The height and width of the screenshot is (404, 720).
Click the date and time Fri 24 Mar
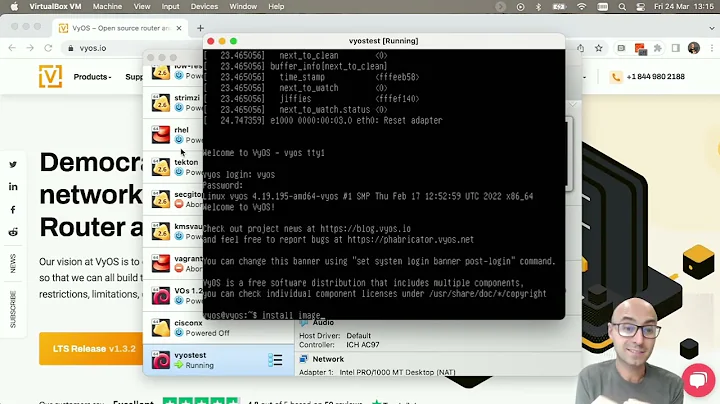[684, 7]
